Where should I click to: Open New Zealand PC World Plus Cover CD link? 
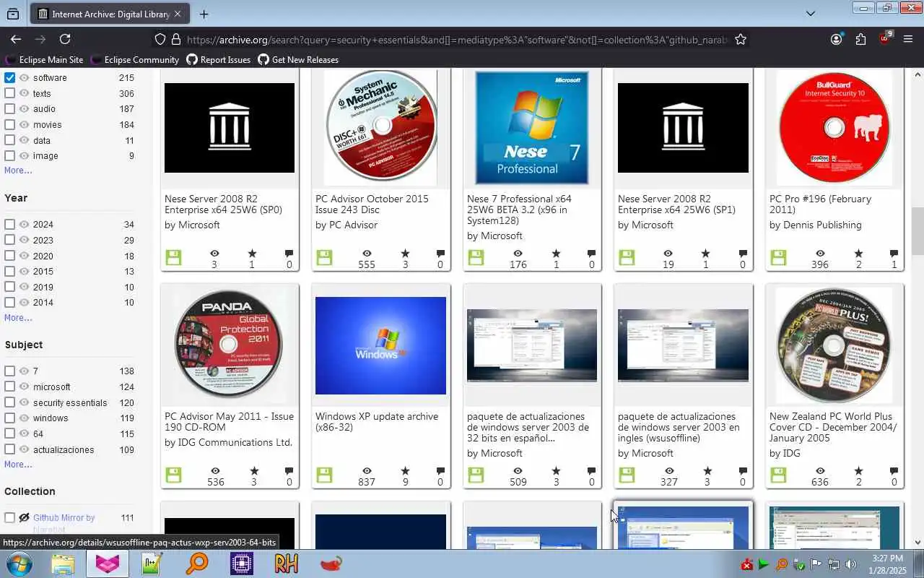(832, 427)
